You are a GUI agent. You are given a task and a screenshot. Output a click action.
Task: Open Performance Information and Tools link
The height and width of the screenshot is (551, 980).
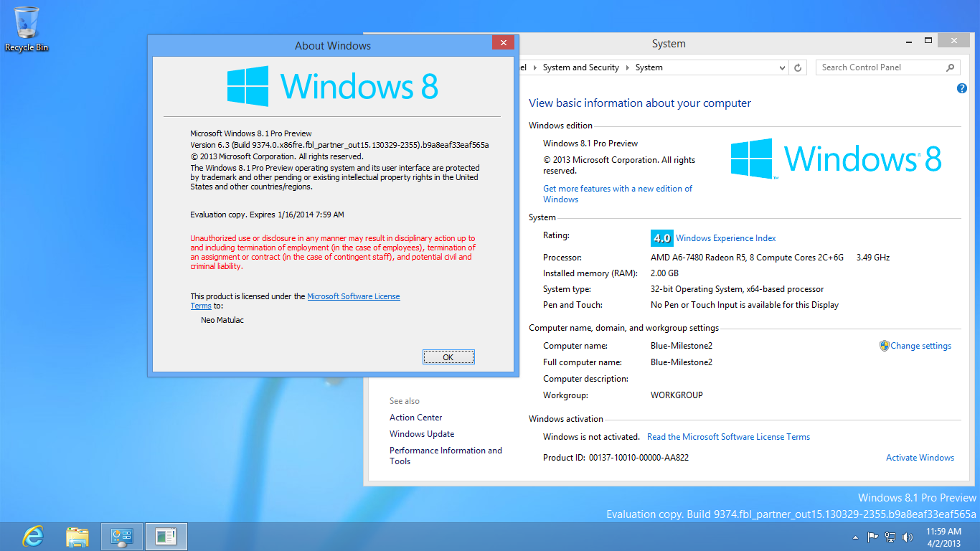446,456
